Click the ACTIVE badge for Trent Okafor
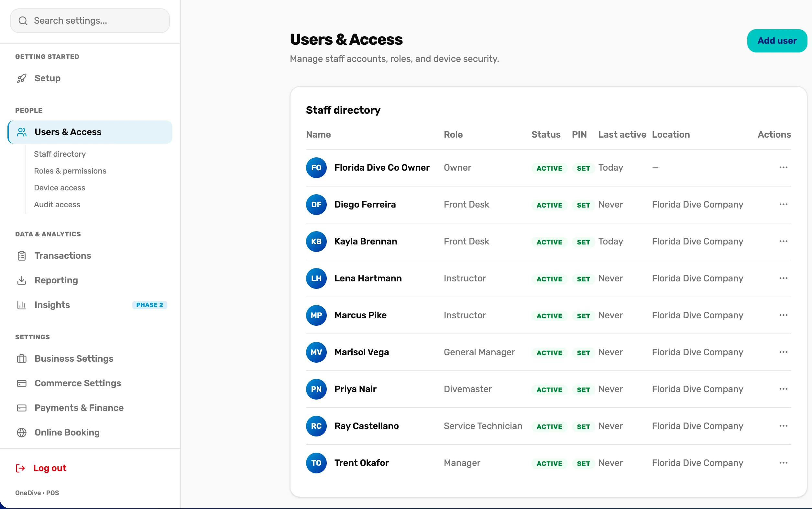This screenshot has width=812, height=509. (549, 464)
